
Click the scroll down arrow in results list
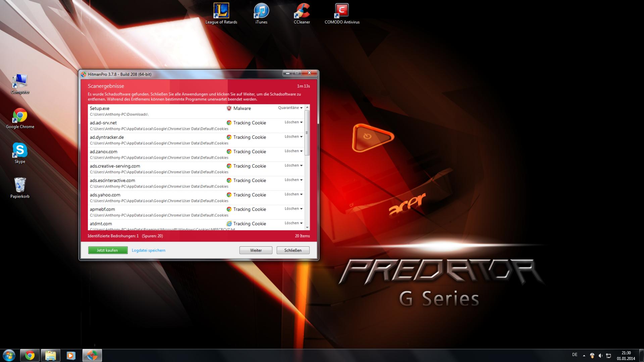(x=307, y=227)
